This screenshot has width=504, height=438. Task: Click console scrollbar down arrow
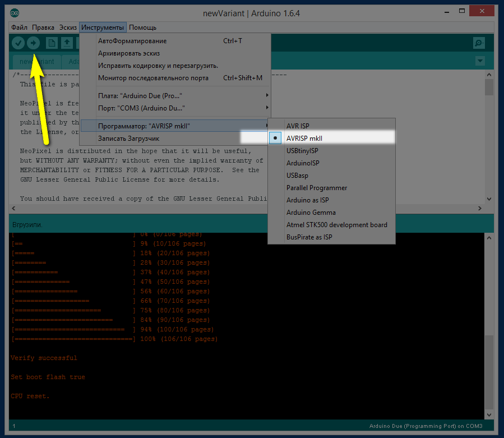[x=489, y=414]
